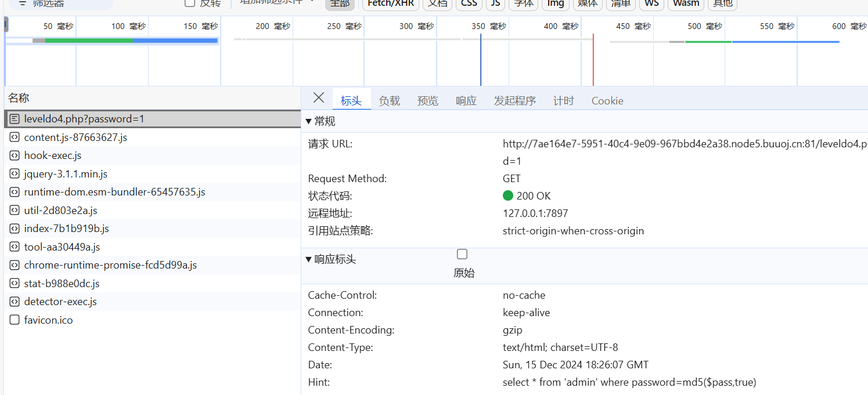The width and height of the screenshot is (868, 395).
Task: Show only 媒体 media requests
Action: (x=587, y=3)
